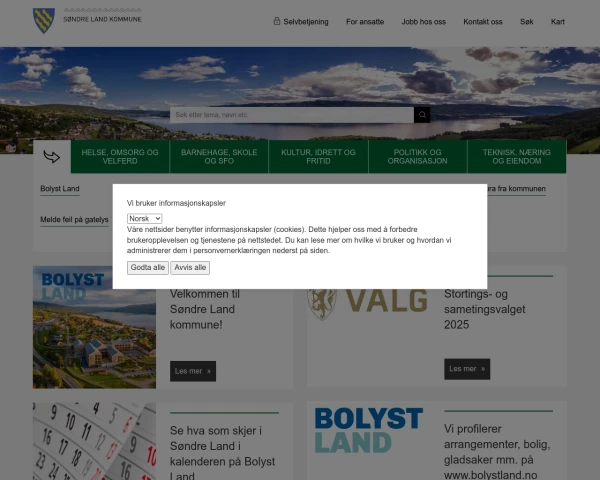Image resolution: width=600 pixels, height=480 pixels.
Task: Go to For ansatte page
Action: point(365,21)
